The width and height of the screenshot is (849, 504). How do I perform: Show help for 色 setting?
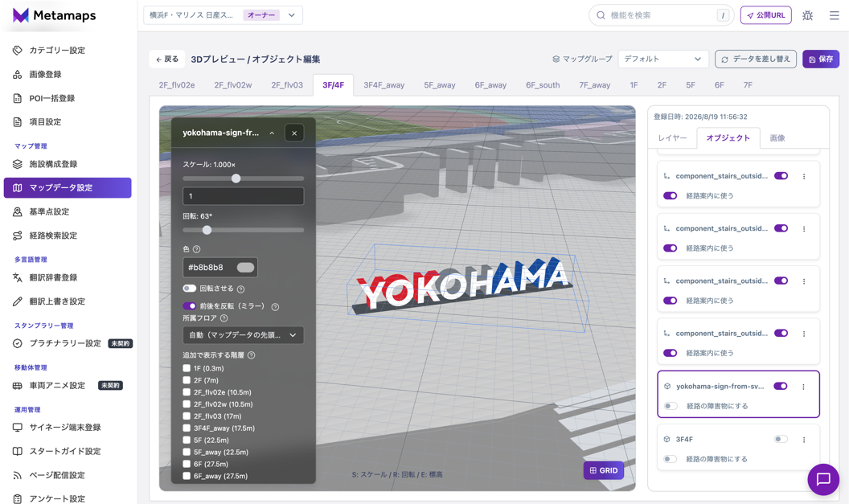[x=196, y=249]
